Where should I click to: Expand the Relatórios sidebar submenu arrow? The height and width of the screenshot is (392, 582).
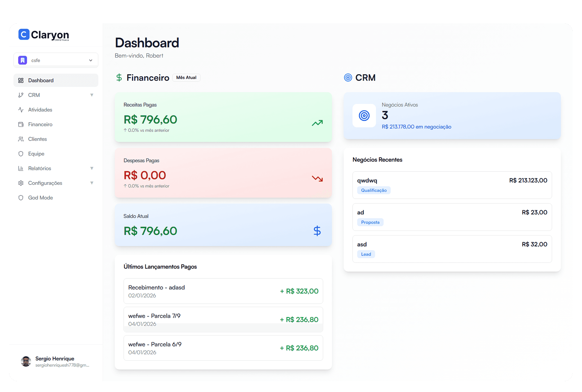[x=92, y=168]
